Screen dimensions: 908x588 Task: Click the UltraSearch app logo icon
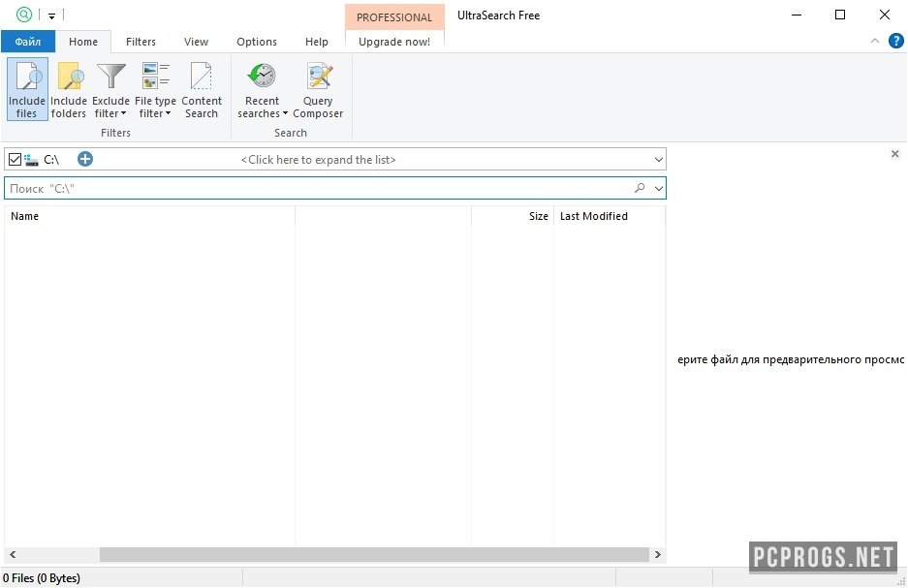pos(24,15)
